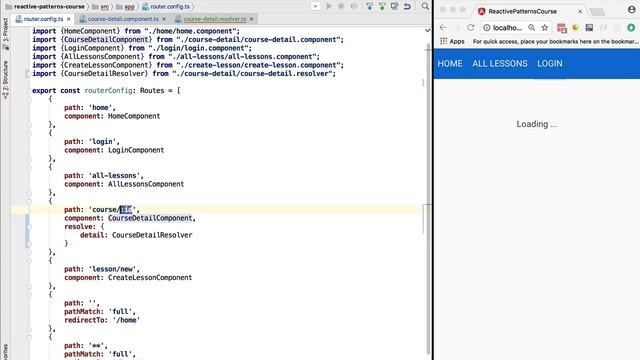Collapse the 'course/:id' route object fold
This screenshot has height=360, width=640.
click(x=29, y=201)
